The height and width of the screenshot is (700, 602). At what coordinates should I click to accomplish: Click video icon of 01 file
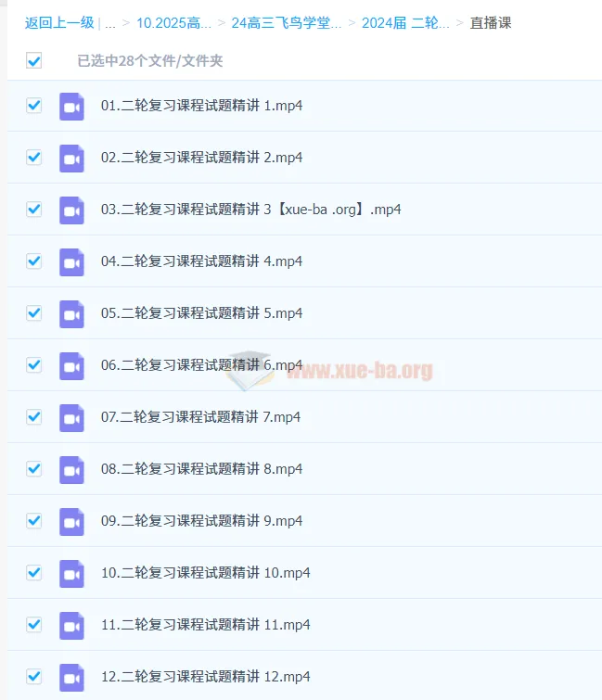(71, 107)
